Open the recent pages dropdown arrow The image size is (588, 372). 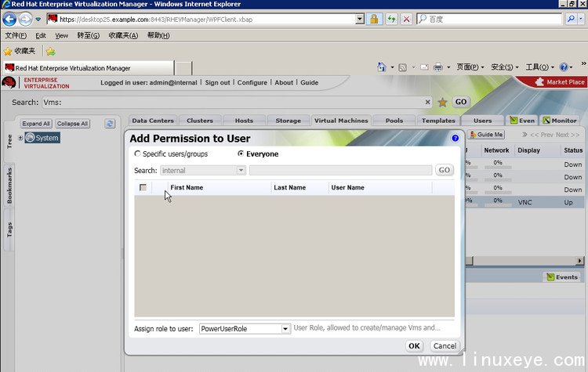pyautogui.click(x=38, y=19)
